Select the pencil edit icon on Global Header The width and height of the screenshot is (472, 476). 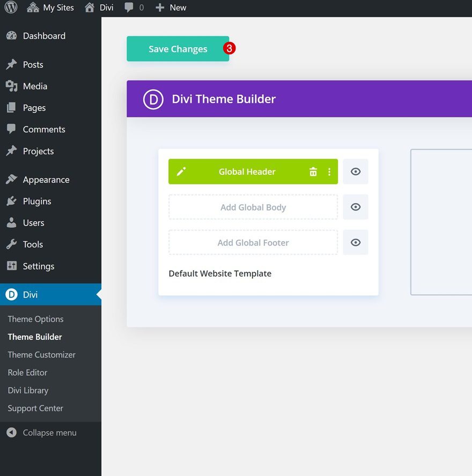(182, 172)
